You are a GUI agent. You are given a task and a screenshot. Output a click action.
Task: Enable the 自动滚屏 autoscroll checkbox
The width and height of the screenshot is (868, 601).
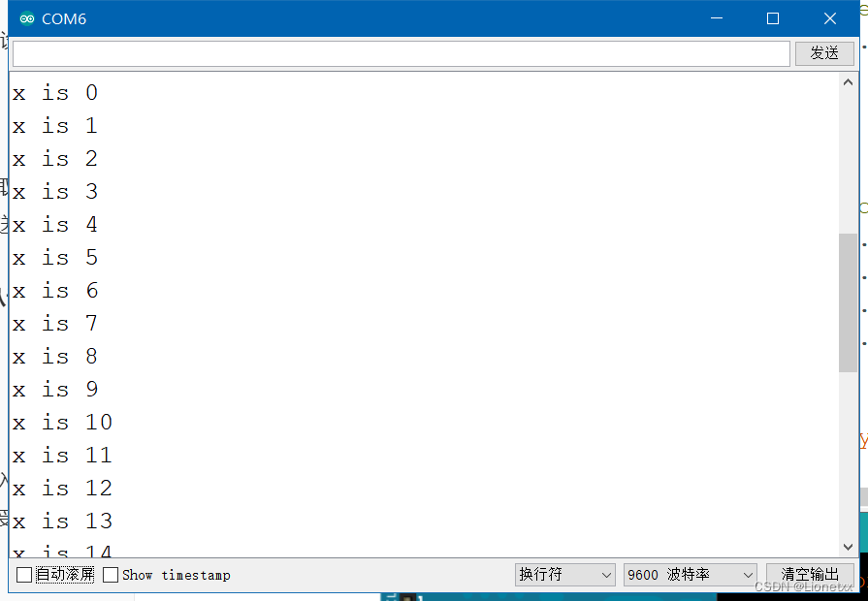[x=23, y=575]
